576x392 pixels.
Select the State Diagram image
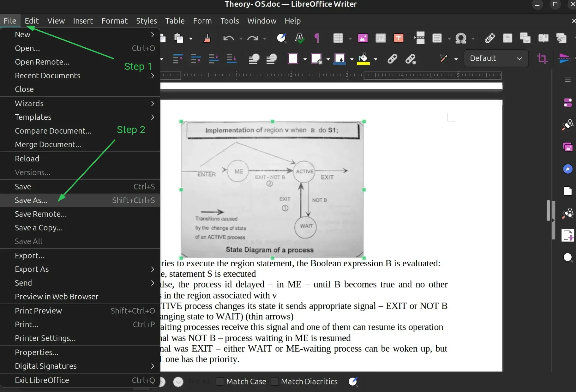point(272,190)
